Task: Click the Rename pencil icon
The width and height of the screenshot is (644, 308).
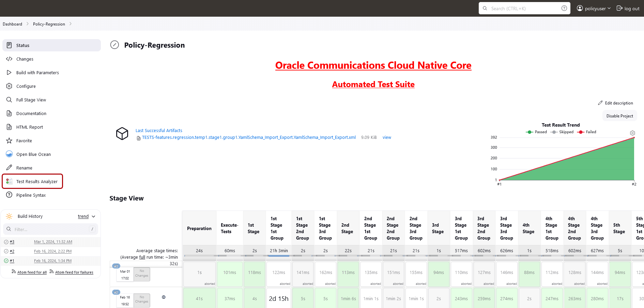Action: tap(9, 168)
